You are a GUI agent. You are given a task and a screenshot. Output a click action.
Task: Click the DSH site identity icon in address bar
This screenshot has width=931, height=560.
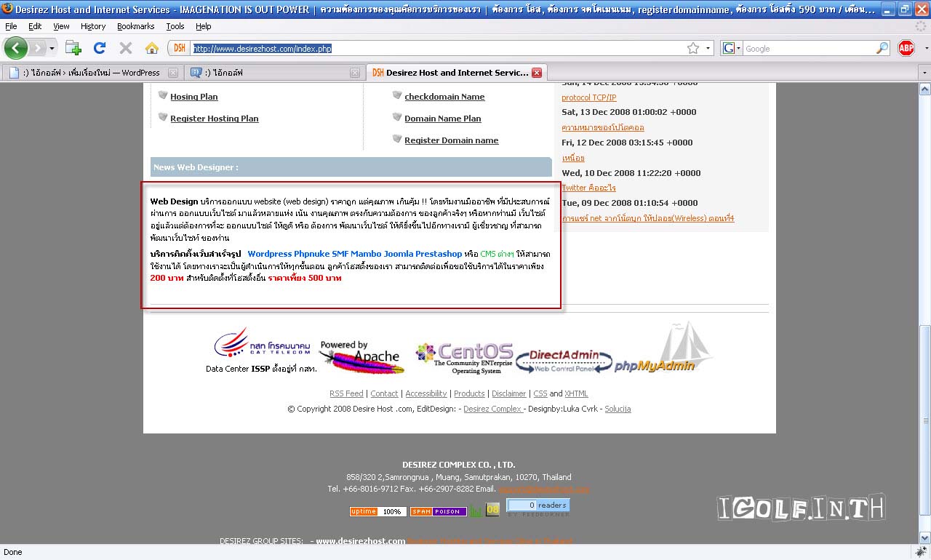point(180,48)
